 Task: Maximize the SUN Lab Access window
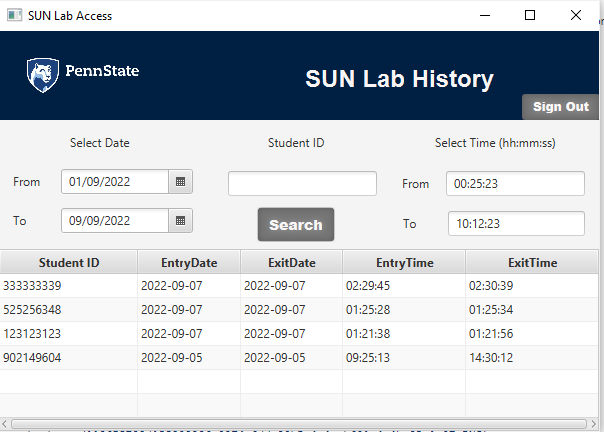pyautogui.click(x=530, y=15)
